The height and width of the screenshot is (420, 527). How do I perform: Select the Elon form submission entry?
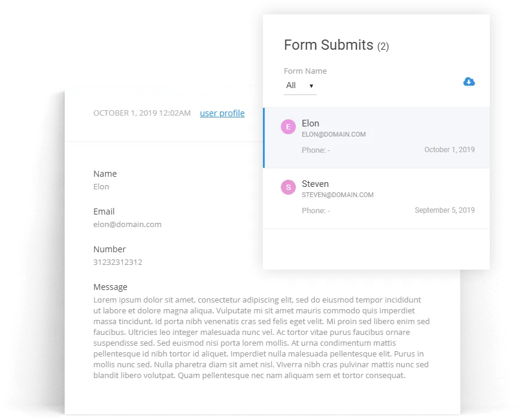pos(376,138)
